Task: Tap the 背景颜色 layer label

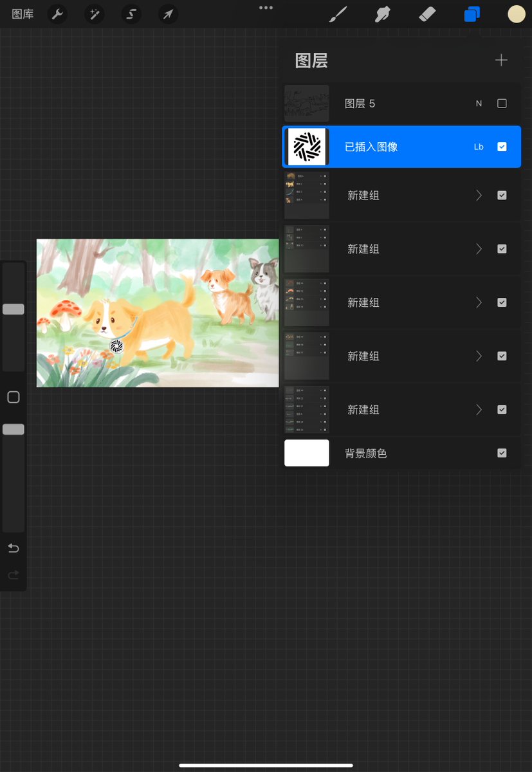Action: (x=365, y=454)
